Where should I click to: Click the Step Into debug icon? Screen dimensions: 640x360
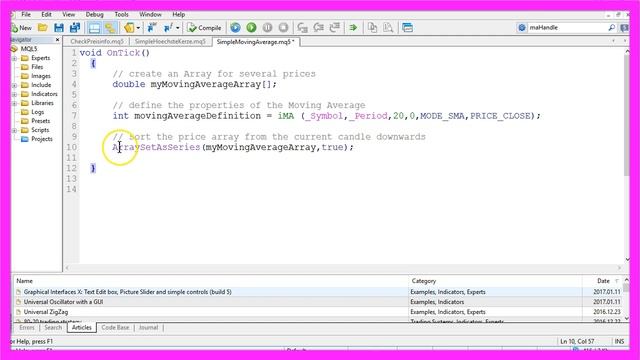[x=302, y=28]
